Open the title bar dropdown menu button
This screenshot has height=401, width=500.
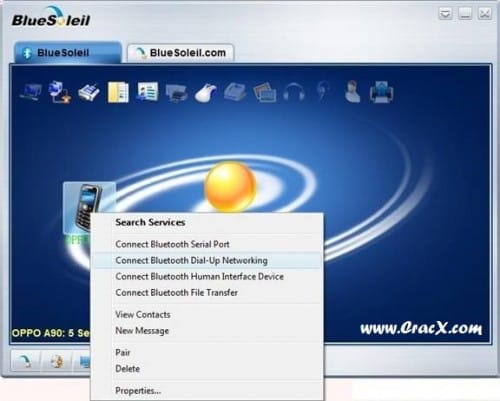(445, 14)
